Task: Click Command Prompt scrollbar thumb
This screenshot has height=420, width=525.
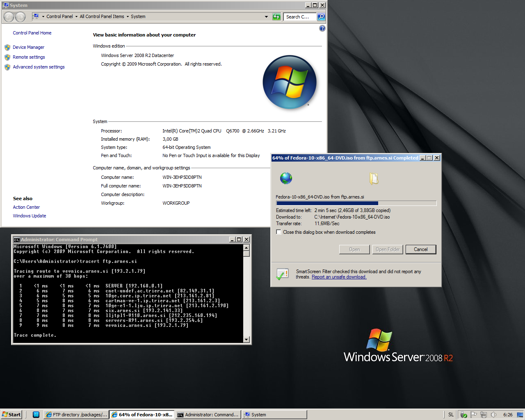Action: (247, 253)
